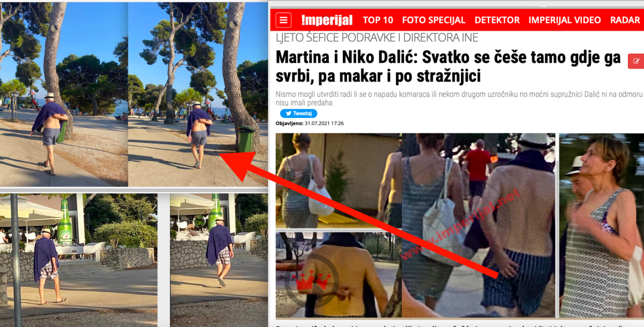
Task: Click article photo of woman with white bag
Action: tap(339, 181)
